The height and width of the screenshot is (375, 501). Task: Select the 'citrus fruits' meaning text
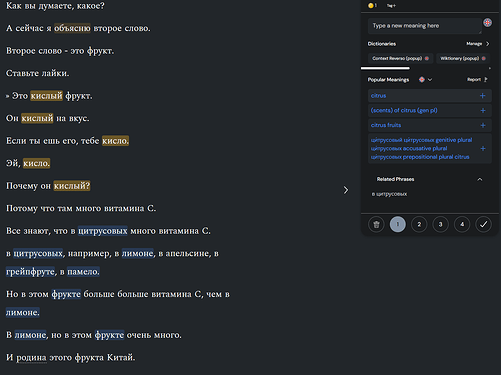[386, 125]
